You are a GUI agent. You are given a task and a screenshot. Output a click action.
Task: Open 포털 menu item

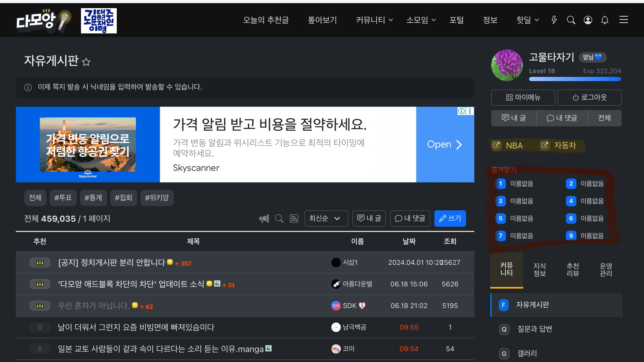[x=457, y=20]
